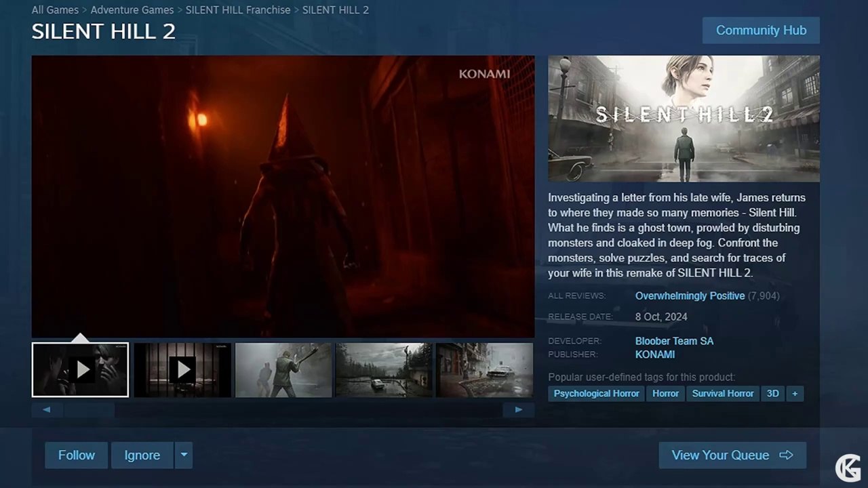Screen dimensions: 868x488
Task: Follow this game
Action: coord(77,455)
